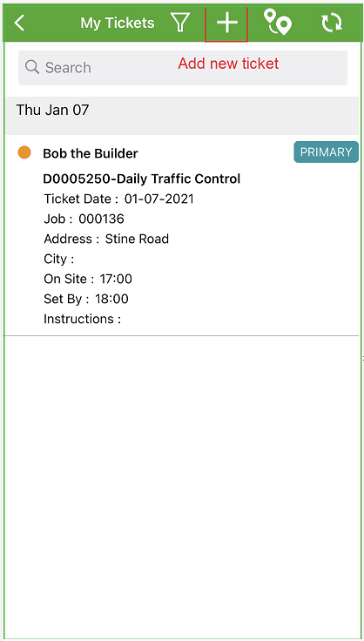
Task: Tap the back arrow icon
Action: click(x=19, y=23)
